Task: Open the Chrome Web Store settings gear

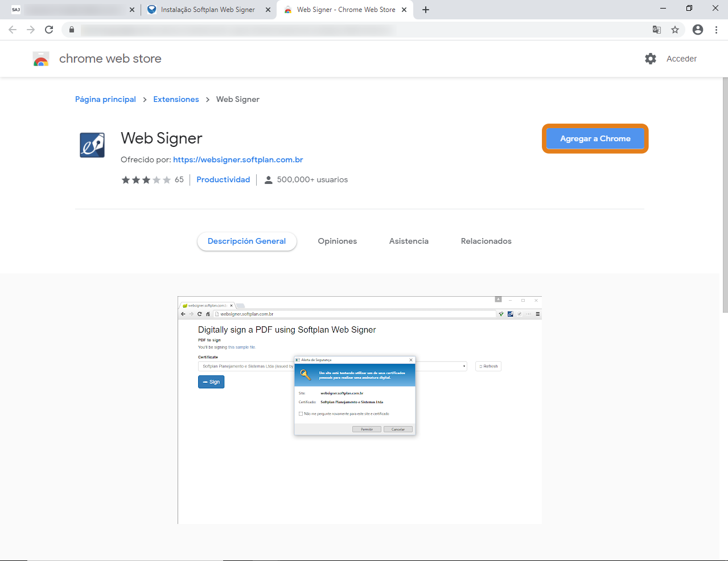Action: pos(651,59)
